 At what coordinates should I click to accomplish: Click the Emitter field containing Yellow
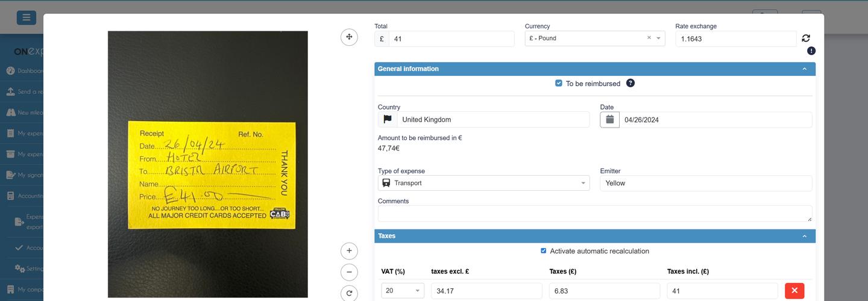click(x=705, y=183)
